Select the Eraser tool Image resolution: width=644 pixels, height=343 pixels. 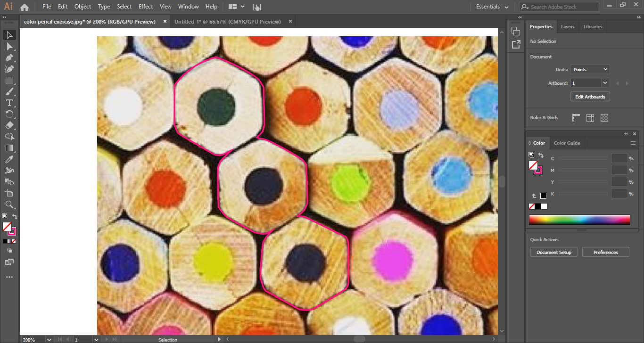tap(9, 125)
